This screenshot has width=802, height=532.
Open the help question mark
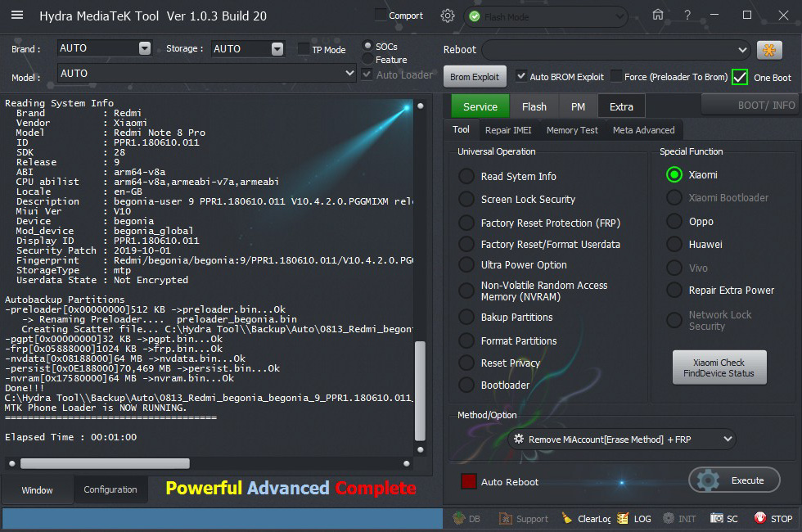coord(687,16)
